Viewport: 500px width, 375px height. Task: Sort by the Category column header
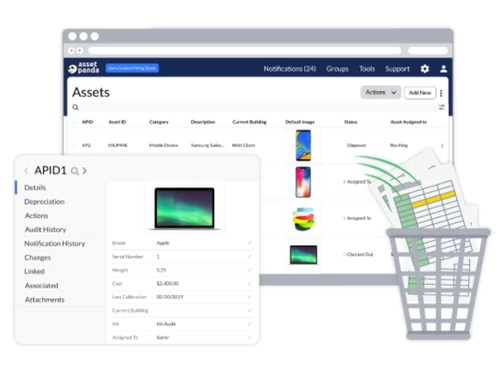coord(159,122)
